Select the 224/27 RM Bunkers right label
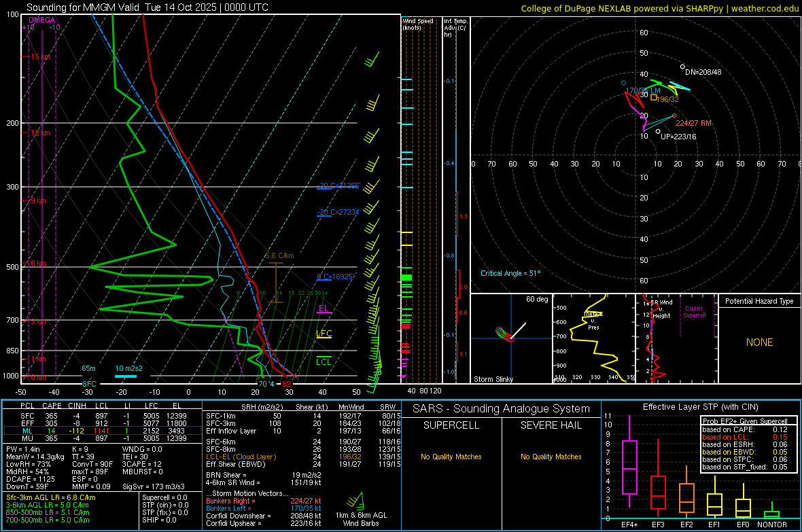This screenshot has width=802, height=532. coord(693,123)
